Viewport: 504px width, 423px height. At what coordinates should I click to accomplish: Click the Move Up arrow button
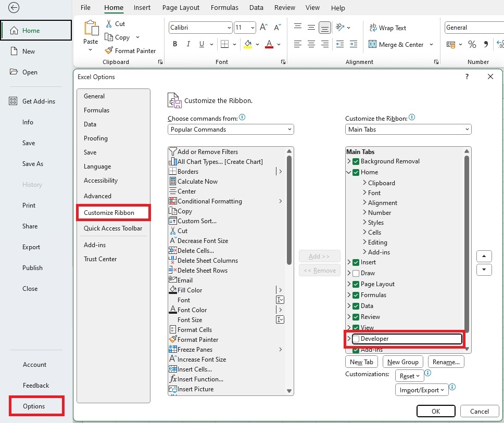484,256
